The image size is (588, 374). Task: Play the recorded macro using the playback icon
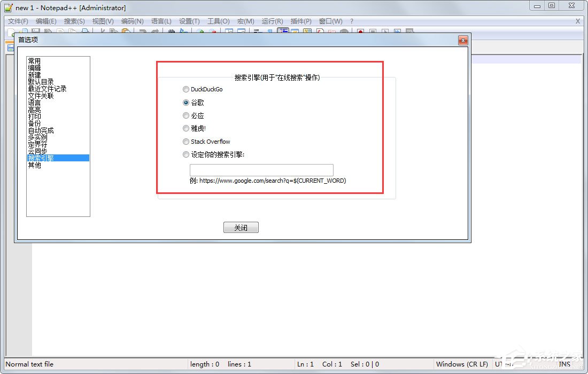pos(385,32)
